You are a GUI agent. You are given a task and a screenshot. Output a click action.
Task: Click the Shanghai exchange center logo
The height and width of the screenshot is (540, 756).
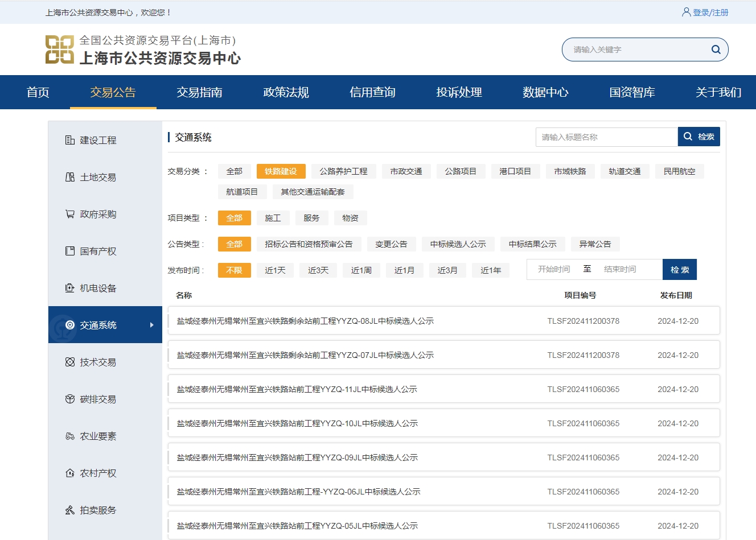60,50
